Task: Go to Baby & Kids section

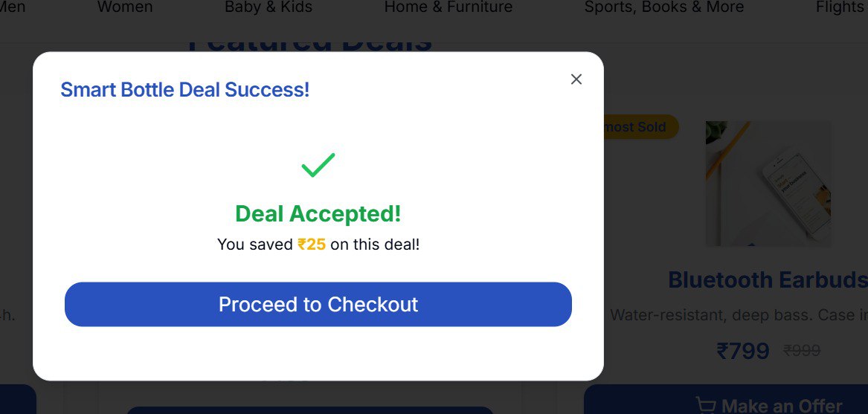Action: [x=269, y=7]
